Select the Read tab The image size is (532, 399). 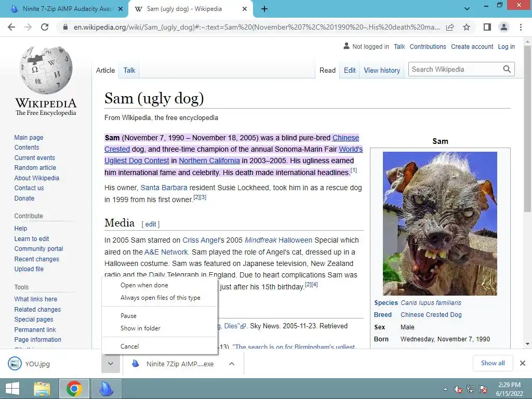327,70
